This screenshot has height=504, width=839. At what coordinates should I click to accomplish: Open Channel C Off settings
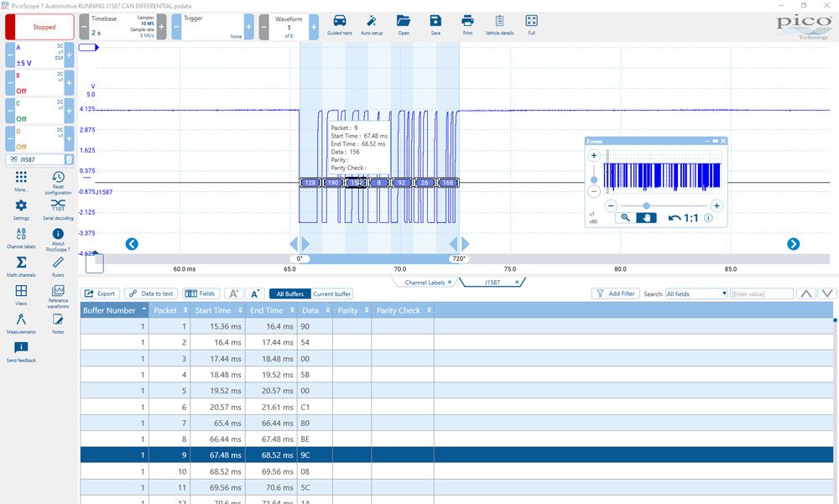click(39, 110)
